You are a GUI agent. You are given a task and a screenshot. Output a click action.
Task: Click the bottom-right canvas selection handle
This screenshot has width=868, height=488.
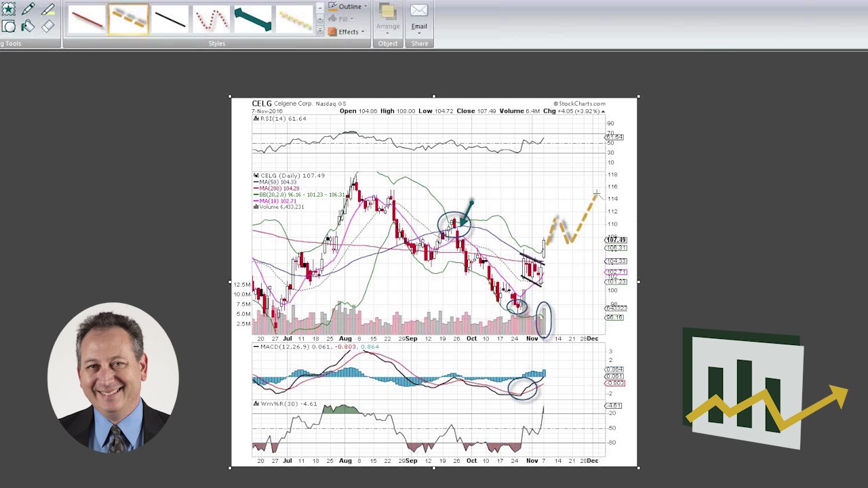click(x=638, y=467)
